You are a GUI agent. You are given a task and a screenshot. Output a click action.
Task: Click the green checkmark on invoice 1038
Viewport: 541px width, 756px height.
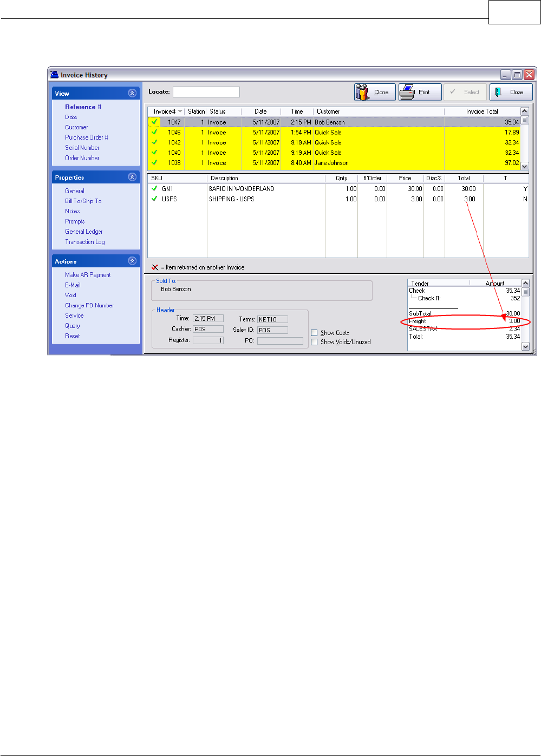[154, 162]
